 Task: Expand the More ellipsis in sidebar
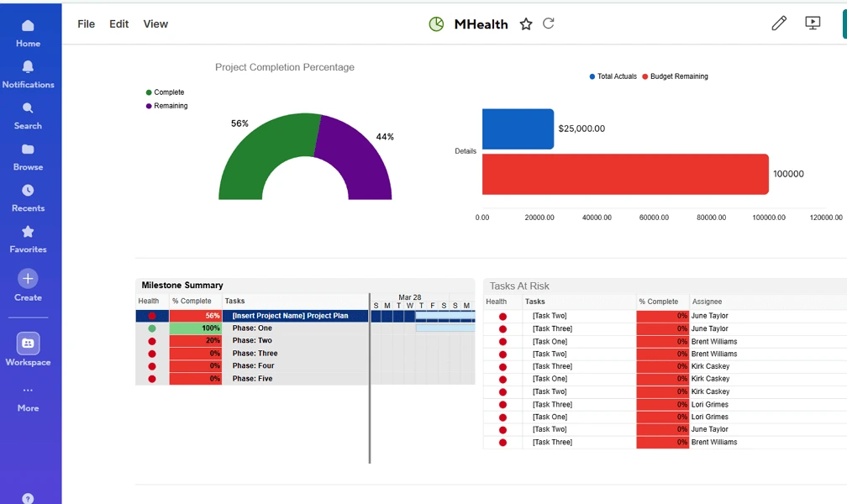point(28,390)
